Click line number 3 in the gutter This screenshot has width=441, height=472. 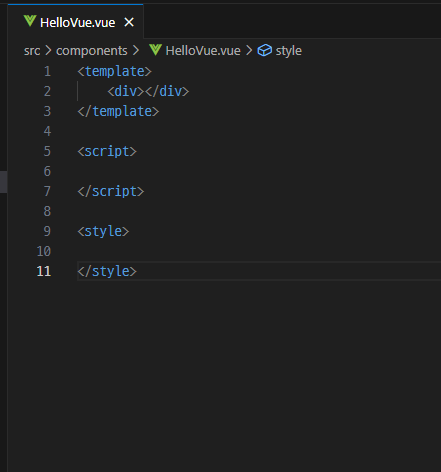coord(47,111)
